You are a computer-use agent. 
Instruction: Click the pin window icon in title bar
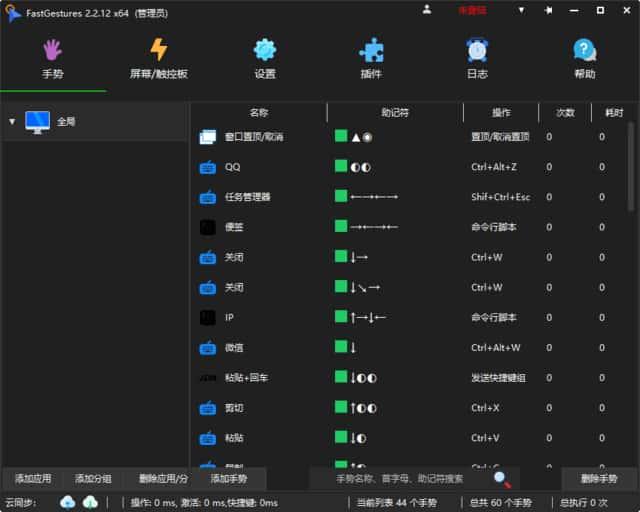pos(548,10)
